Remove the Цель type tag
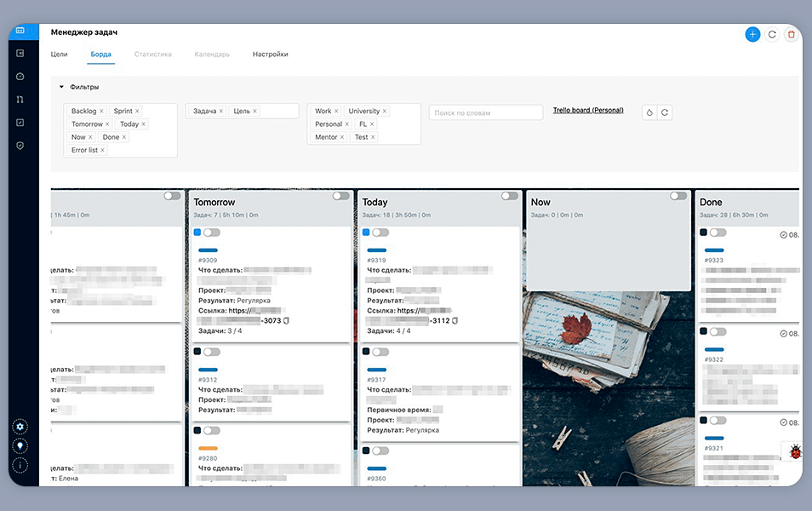Viewport: 812px width, 511px height. pos(254,111)
